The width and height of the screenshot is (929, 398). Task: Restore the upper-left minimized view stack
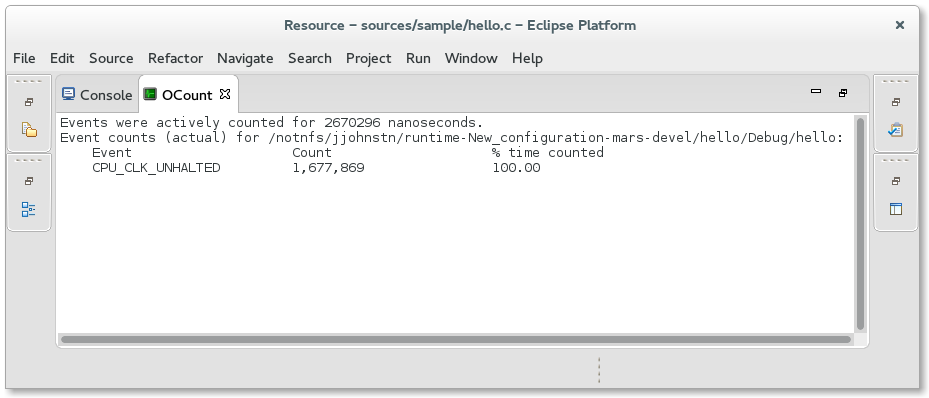pos(29,102)
